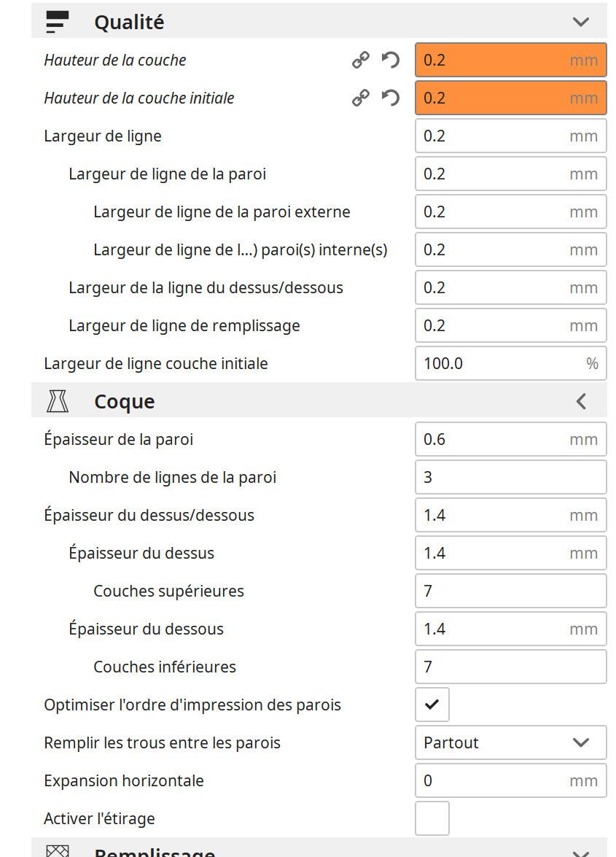This screenshot has height=857, width=616.
Task: Click link icon beside Hauteur de la couche initiale
Action: click(x=360, y=98)
